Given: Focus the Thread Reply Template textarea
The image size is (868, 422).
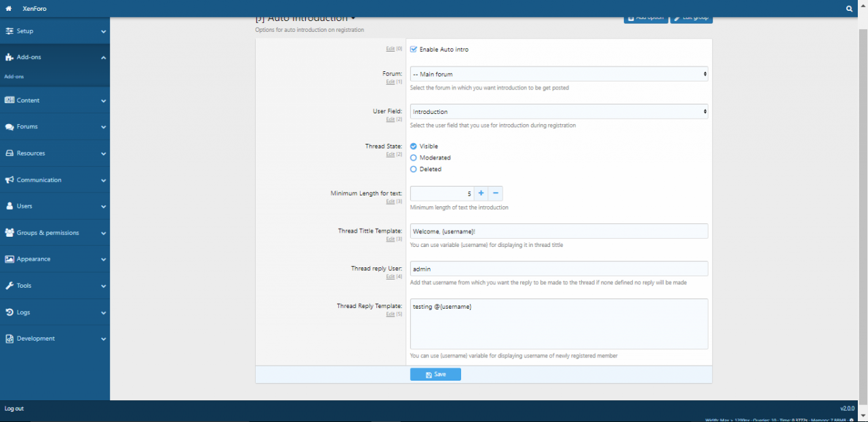Looking at the screenshot, I should (x=559, y=324).
